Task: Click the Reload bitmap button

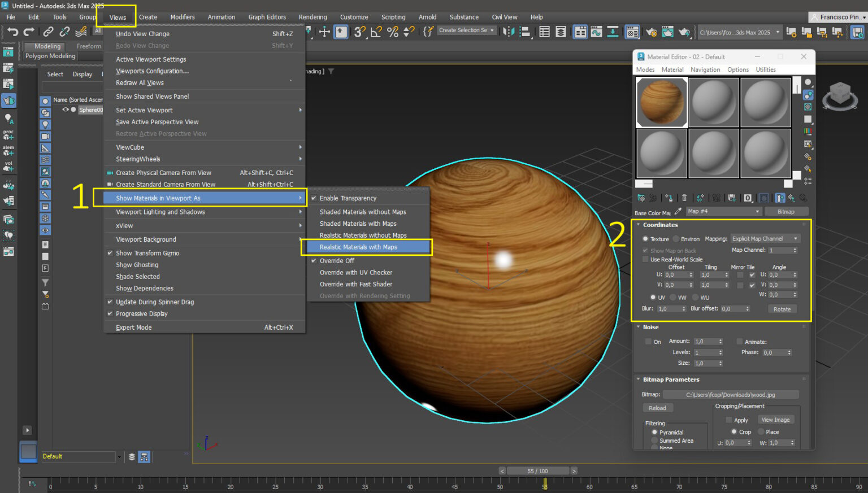Action: 657,408
